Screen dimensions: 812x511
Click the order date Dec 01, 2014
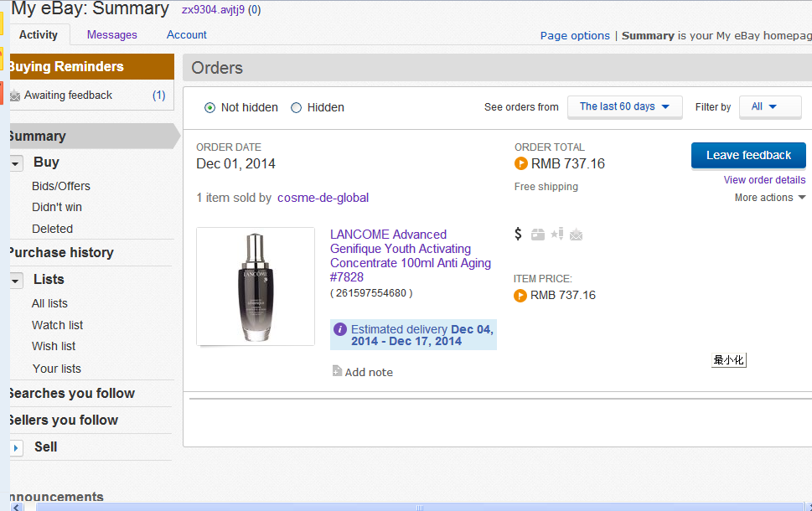(x=235, y=163)
